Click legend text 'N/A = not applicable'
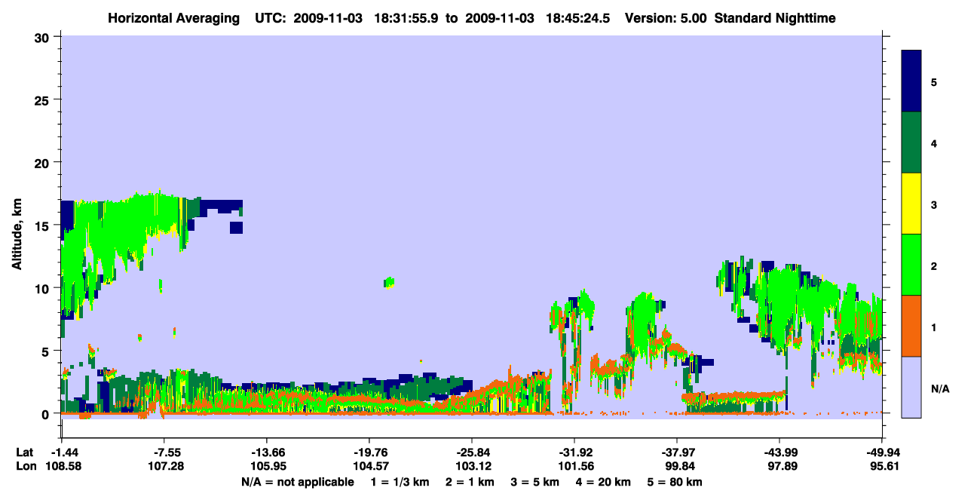The height and width of the screenshot is (503, 980). (x=297, y=481)
